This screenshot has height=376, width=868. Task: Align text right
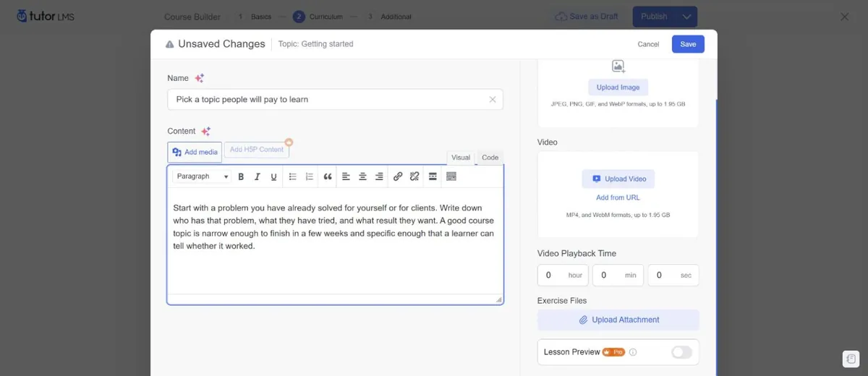tap(379, 176)
